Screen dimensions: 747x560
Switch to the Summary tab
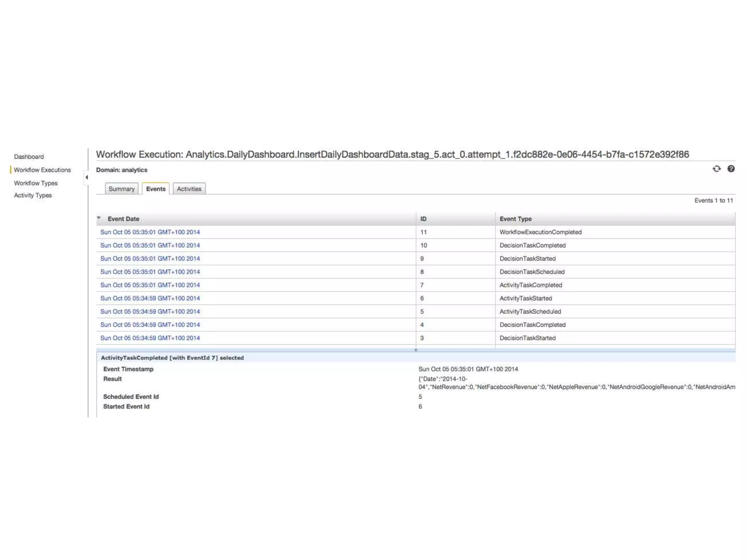tap(121, 189)
